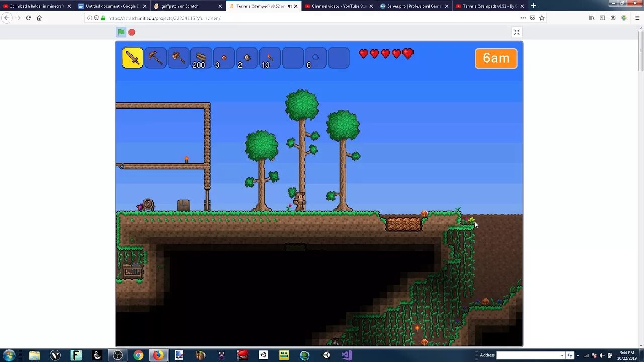Select the hotbar item with count 3
Viewport: 644px width, 362px height.
(x=224, y=58)
